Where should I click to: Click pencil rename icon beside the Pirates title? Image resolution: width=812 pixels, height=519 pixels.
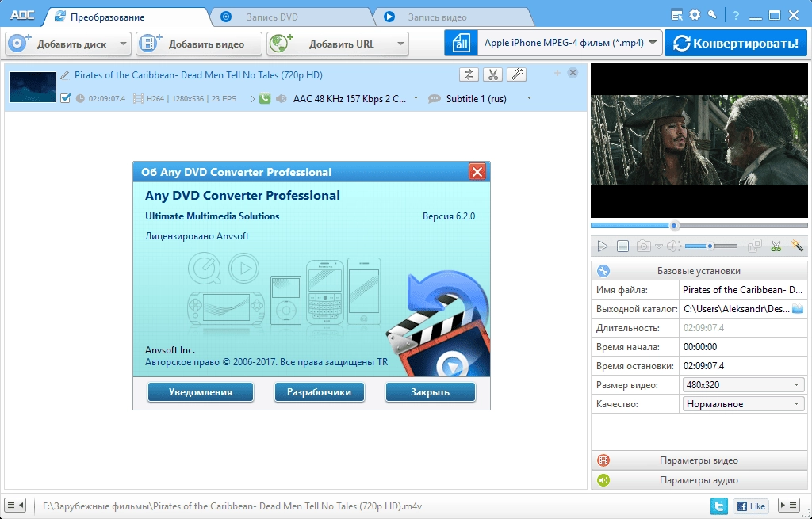(65, 75)
